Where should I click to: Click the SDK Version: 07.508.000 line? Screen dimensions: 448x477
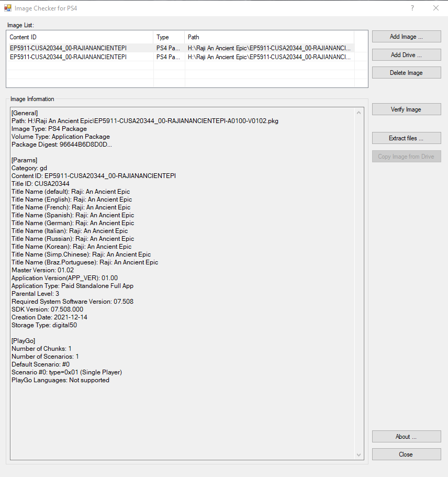click(x=48, y=309)
